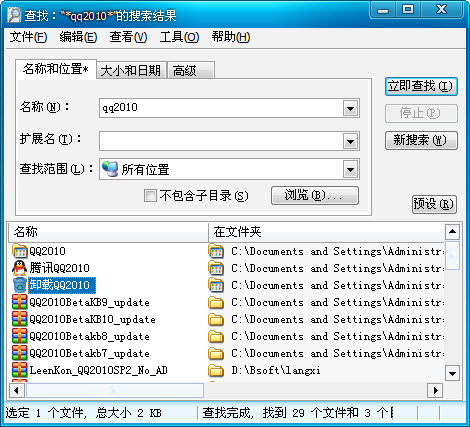Viewport: 470px width, 427px height.
Task: Select the 名称和位置 tab
Action: (x=56, y=69)
